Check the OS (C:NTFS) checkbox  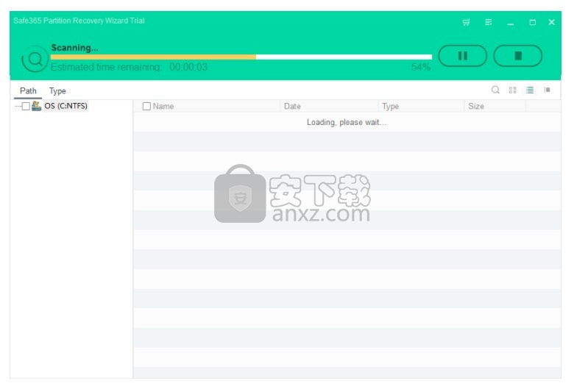click(26, 106)
